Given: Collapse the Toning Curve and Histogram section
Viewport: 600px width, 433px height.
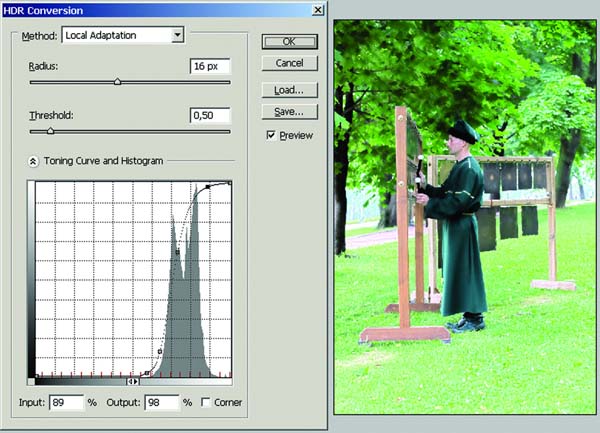Looking at the screenshot, I should point(33,160).
